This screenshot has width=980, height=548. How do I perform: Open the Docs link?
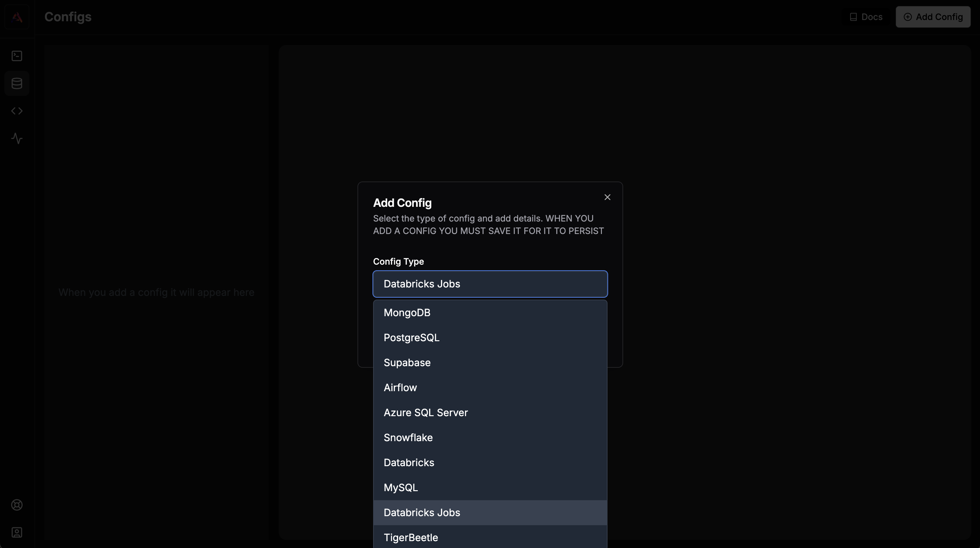[x=866, y=17]
